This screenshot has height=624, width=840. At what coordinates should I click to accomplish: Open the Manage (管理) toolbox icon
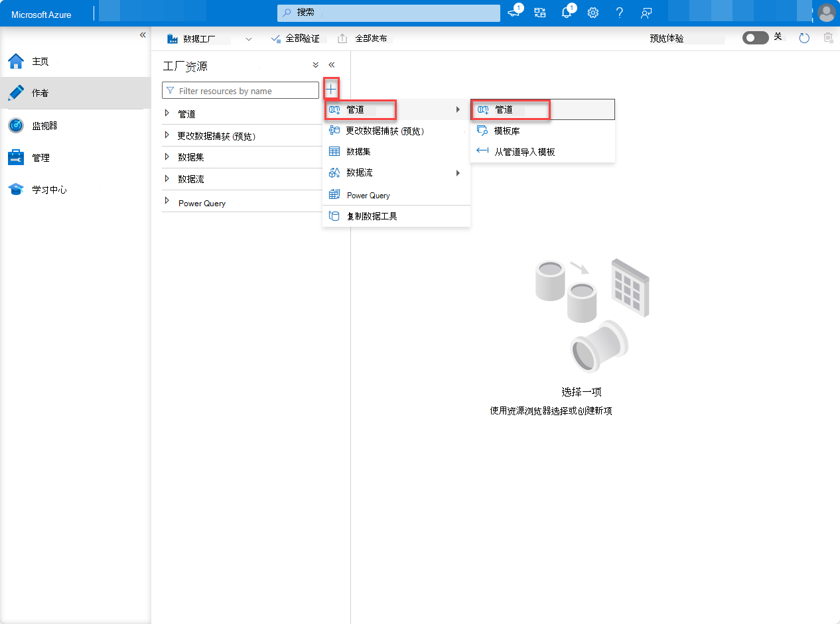(16, 158)
